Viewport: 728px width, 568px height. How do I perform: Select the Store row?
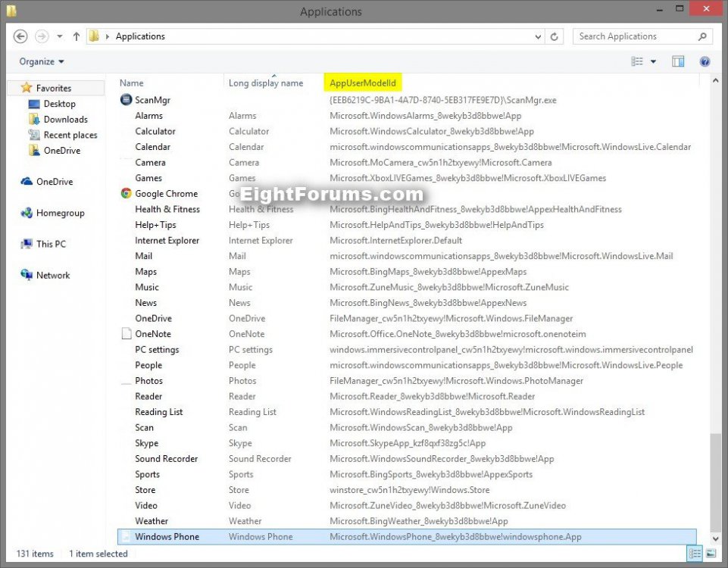[407, 489]
